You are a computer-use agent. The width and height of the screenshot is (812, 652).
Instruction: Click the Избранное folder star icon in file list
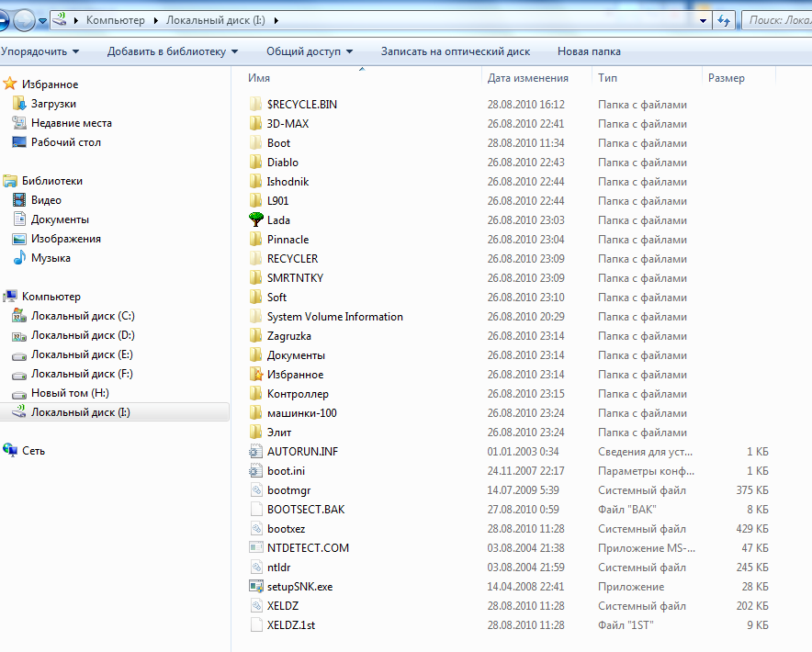256,374
